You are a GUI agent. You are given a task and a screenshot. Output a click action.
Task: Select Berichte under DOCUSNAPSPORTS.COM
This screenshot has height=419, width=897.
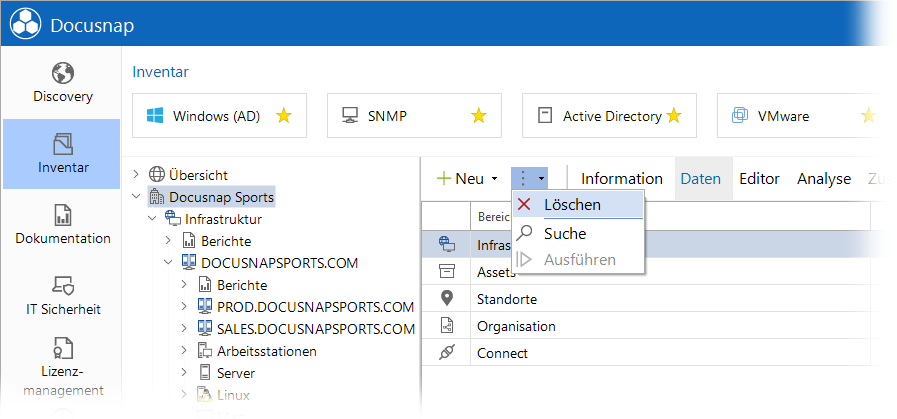click(242, 285)
